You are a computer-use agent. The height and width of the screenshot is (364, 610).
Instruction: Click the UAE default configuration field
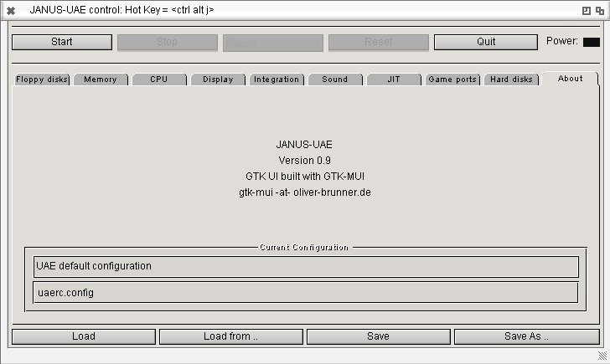306,266
